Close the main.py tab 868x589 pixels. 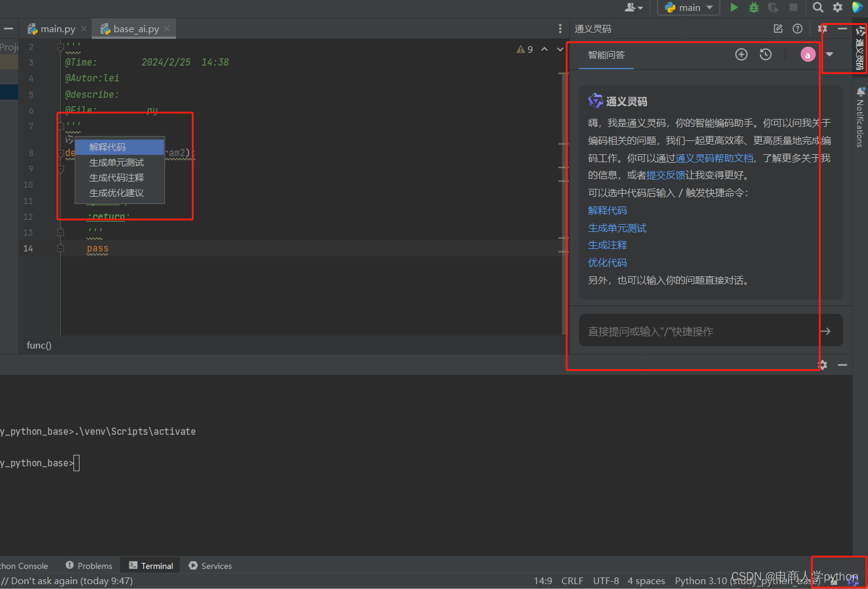[x=84, y=29]
